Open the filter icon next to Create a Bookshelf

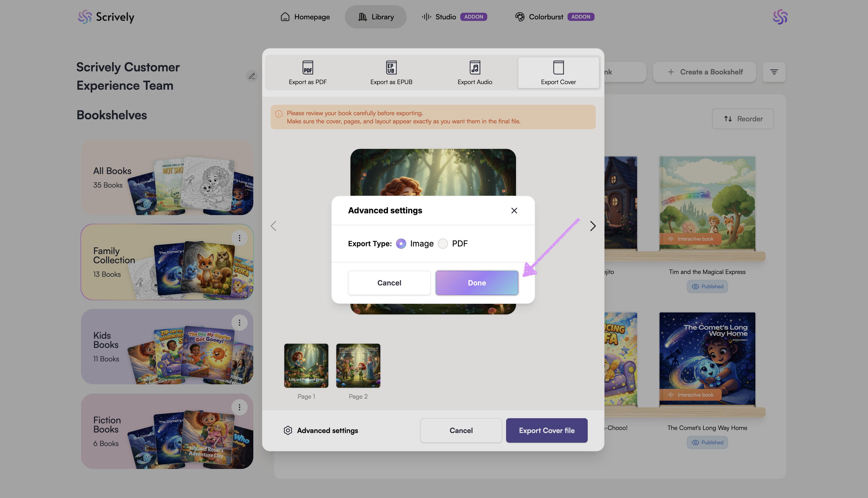tap(774, 72)
